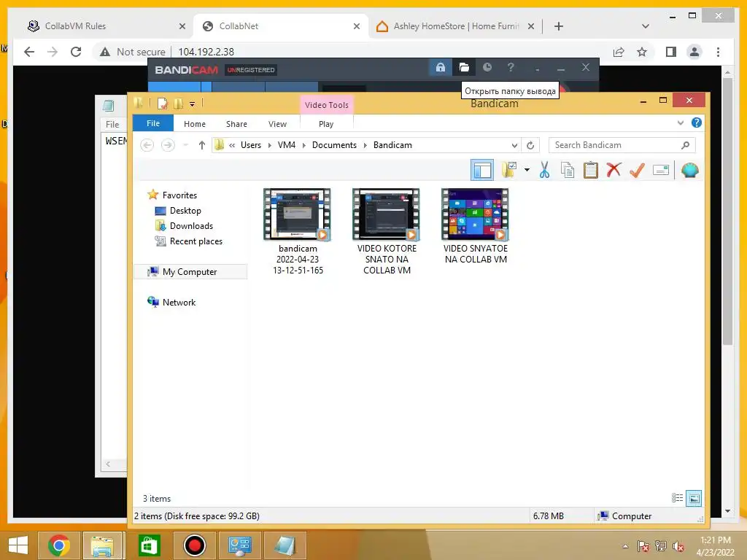Open Recent places in Favorites
Viewport: 747px width, 560px height.
[196, 241]
